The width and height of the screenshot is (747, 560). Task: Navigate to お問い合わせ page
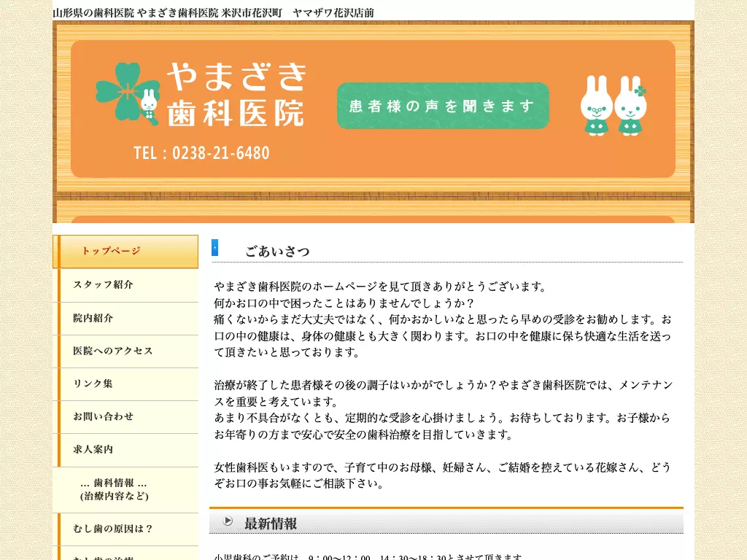click(125, 417)
